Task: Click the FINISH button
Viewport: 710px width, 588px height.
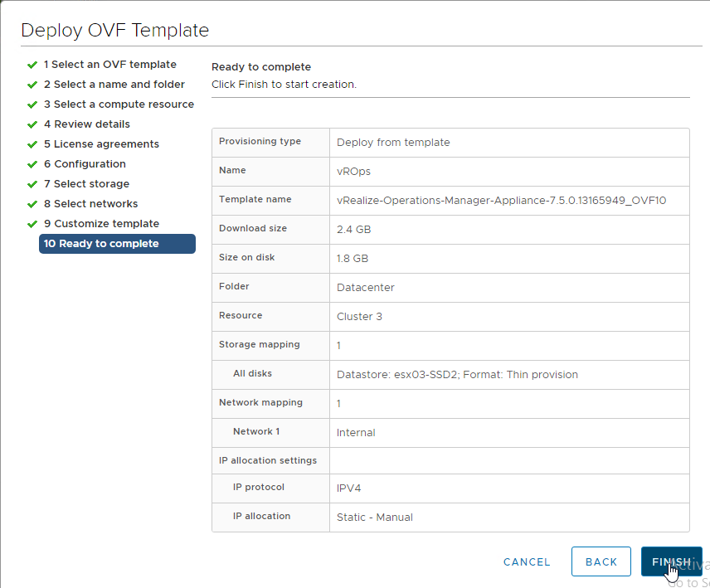Action: [x=671, y=561]
